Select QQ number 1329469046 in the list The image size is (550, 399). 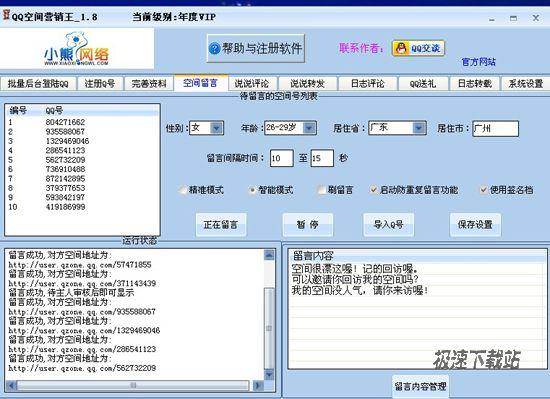point(82,141)
